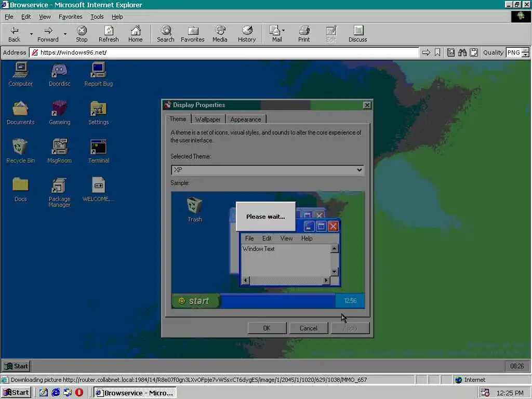Open the View menu in Internet Explorer

coord(45,17)
